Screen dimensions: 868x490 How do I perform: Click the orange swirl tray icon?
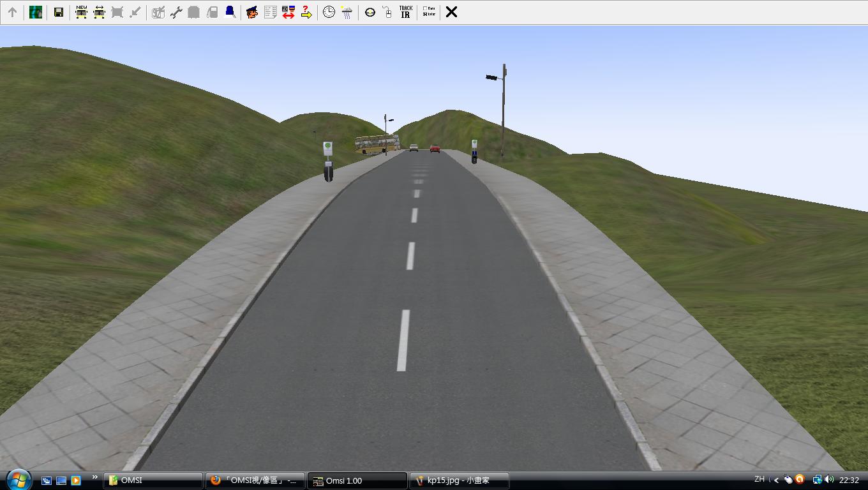pos(800,480)
